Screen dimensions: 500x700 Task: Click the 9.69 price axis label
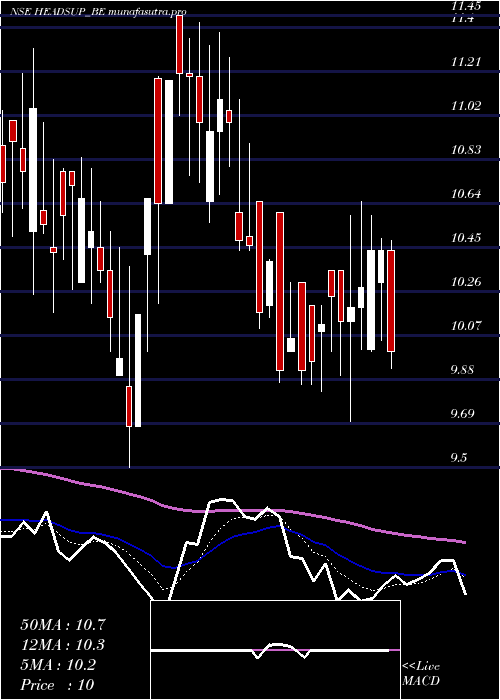[x=462, y=414]
